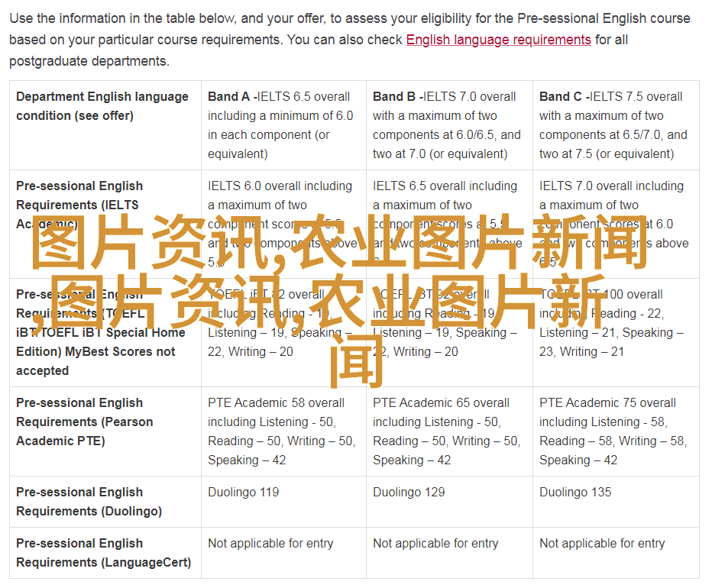Click 'Not applicable for entry' under Band C
Viewport: 712px width, 588px height.
pyautogui.click(x=616, y=553)
